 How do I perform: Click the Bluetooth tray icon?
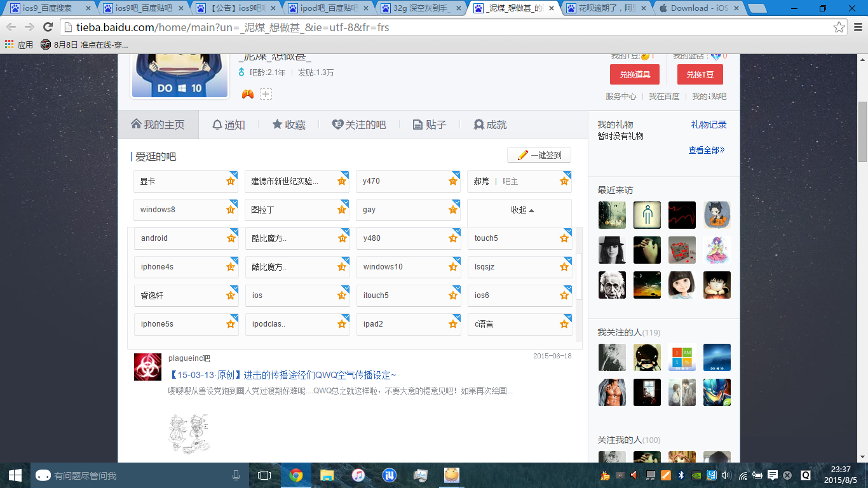[681, 475]
